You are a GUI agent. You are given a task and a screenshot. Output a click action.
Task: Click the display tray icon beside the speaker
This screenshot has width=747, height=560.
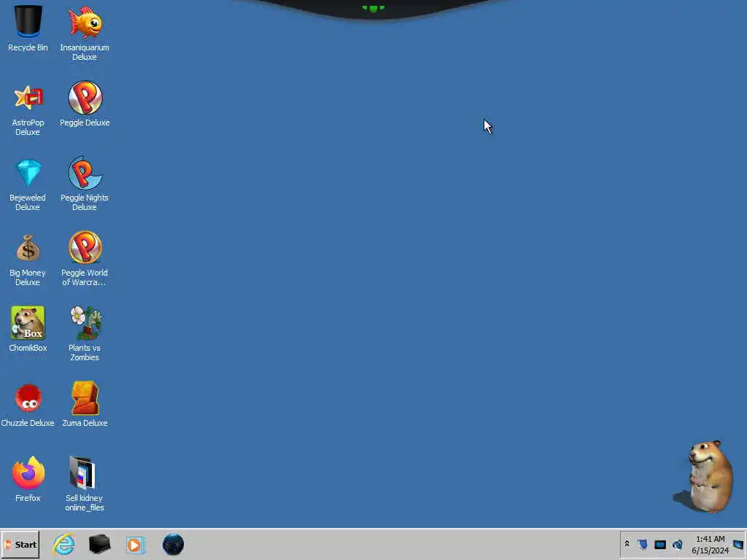(x=659, y=544)
